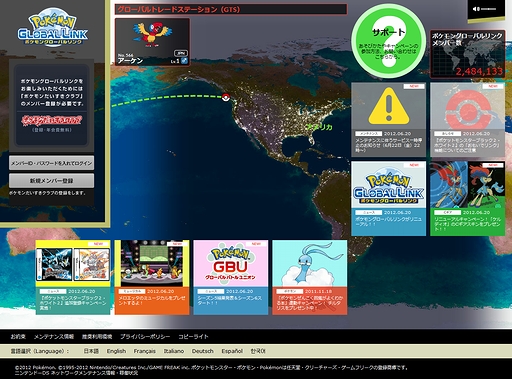Viewport: 512px width, 379px height.
Task: Click the male gender icon on アーケン card
Action: 184,61
